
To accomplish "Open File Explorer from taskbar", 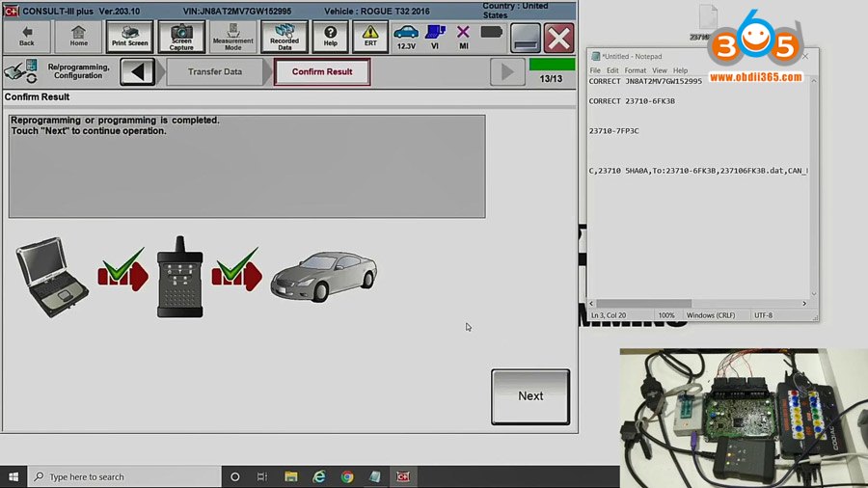I will coord(291,476).
